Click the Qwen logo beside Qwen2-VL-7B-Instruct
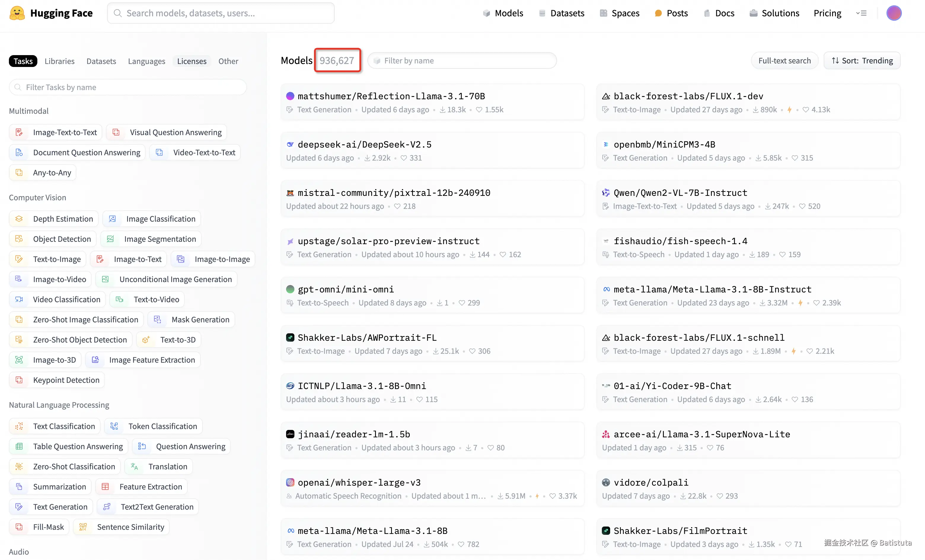Image resolution: width=925 pixels, height=560 pixels. pos(606,193)
